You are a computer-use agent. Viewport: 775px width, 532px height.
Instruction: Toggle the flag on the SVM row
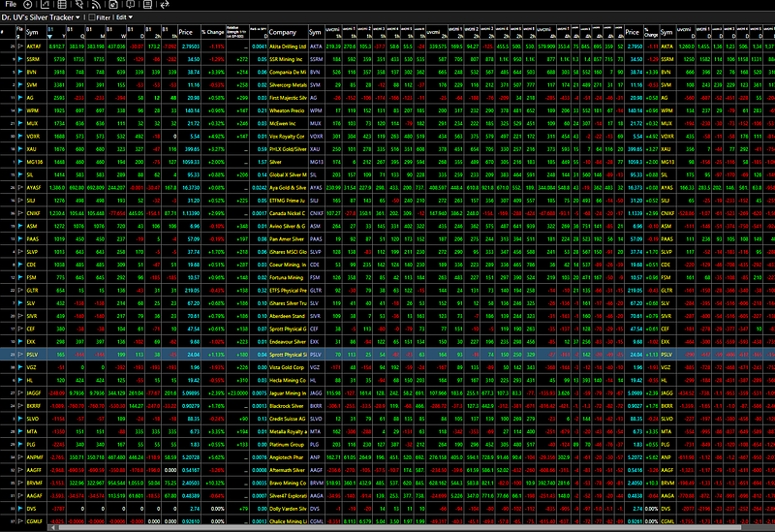click(20, 84)
